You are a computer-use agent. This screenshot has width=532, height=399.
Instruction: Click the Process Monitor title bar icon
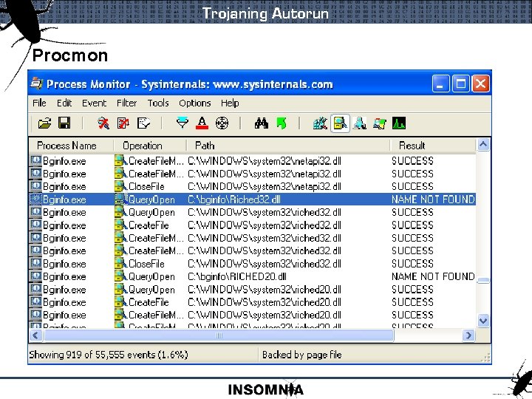point(36,83)
